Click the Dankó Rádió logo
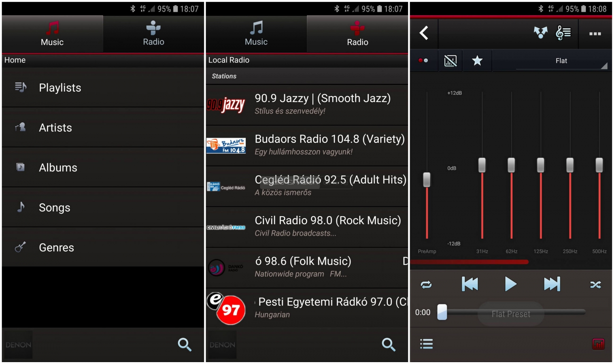Screen dimensions: 614x364 click(x=226, y=268)
